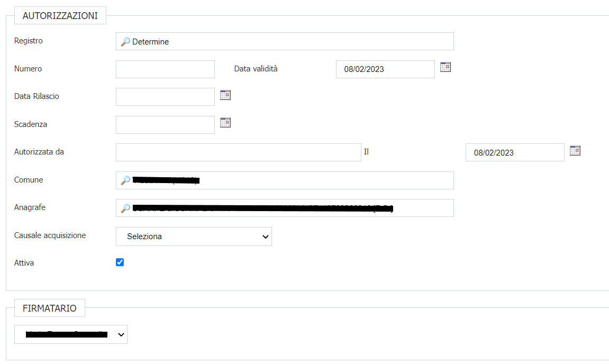Click the search magnifier in Comune field
609x364 pixels.
(125, 180)
